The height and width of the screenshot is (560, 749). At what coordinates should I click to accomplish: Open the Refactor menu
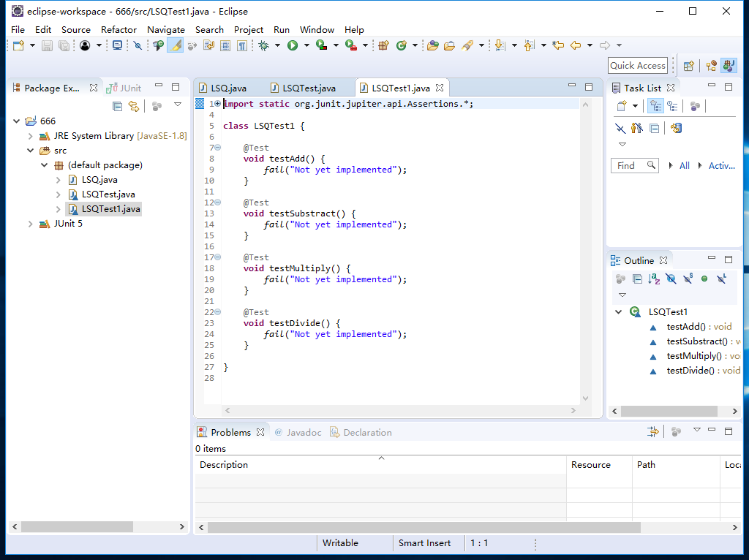118,29
